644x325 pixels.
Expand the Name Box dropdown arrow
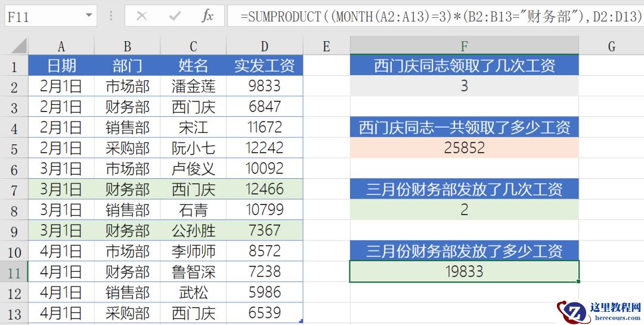click(x=89, y=16)
